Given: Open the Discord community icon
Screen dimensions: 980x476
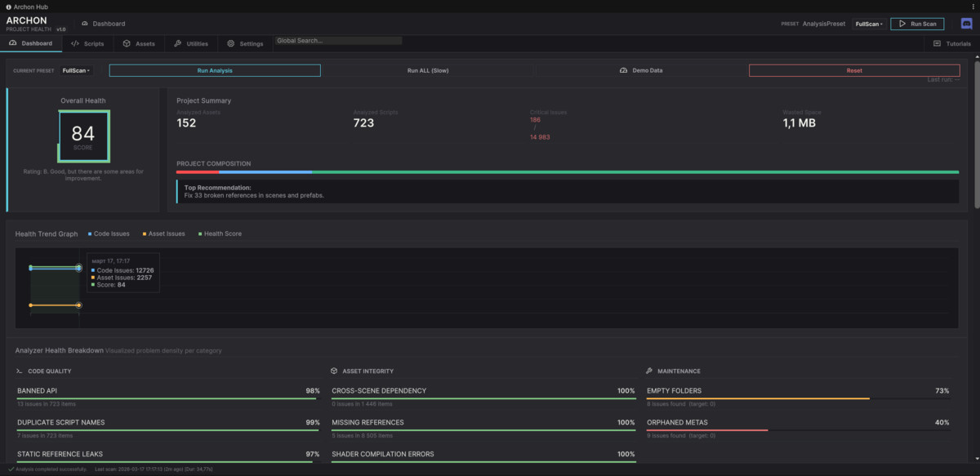Looking at the screenshot, I should [x=967, y=24].
